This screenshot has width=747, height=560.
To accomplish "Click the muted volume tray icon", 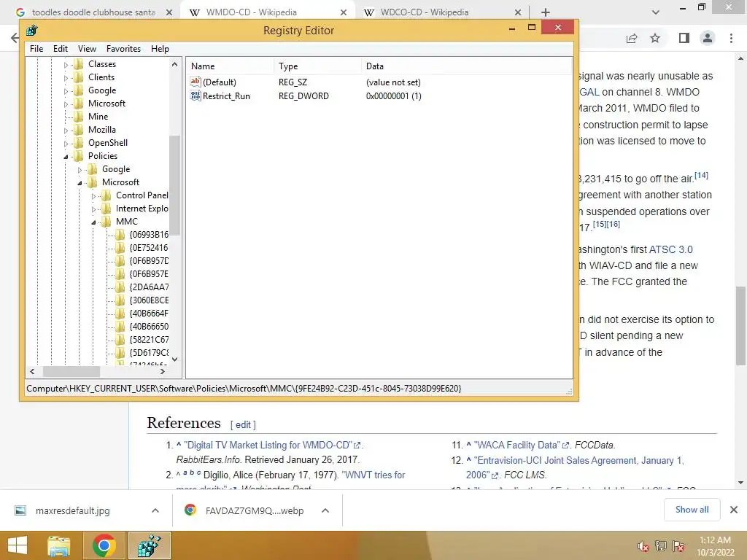I will [x=643, y=546].
